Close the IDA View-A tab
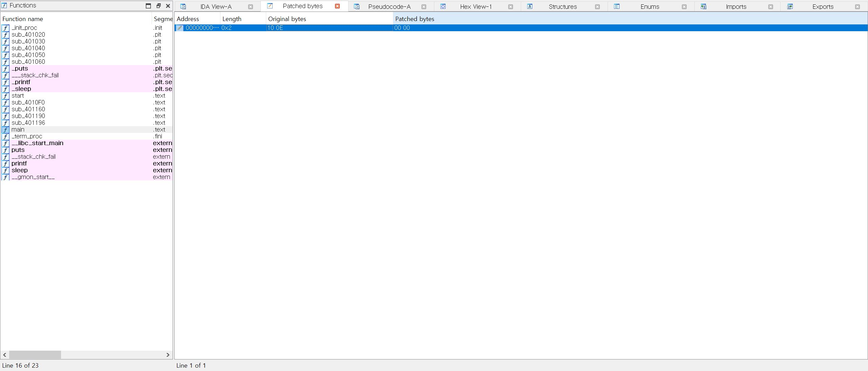Screen dimensions: 868x371 pyautogui.click(x=251, y=7)
